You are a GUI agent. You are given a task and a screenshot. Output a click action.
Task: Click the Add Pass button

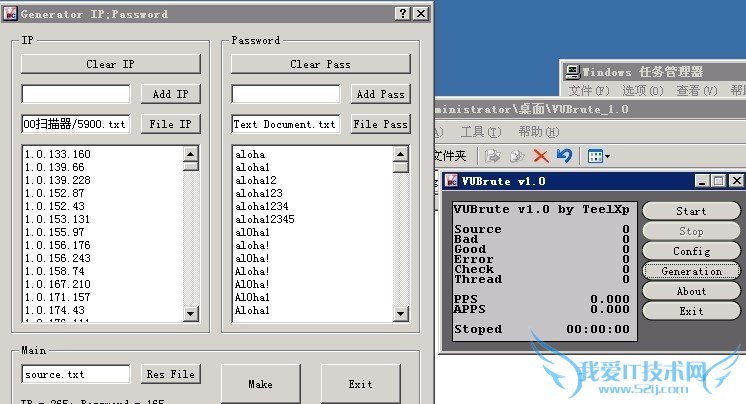pos(381,94)
